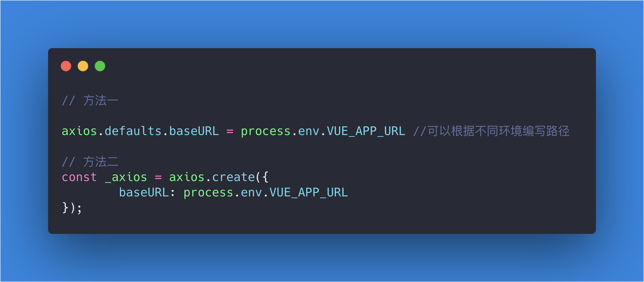Click the green maximize dot
The height and width of the screenshot is (282, 644).
pyautogui.click(x=100, y=66)
